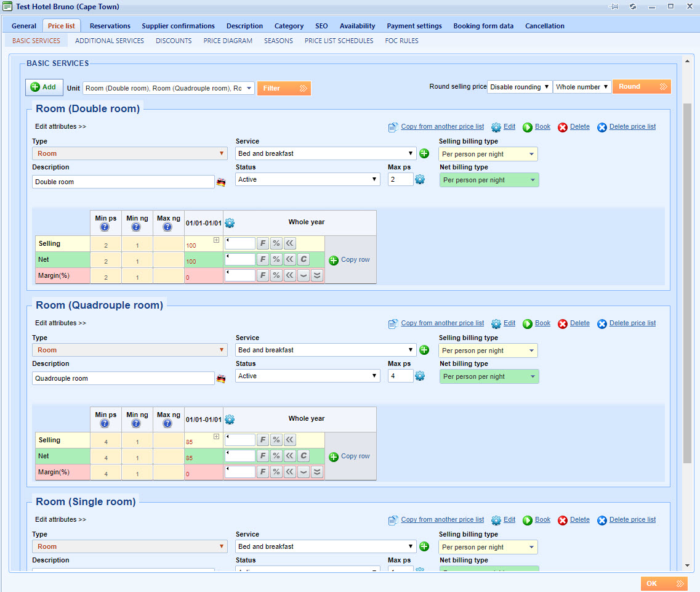Viewport: 700px width, 592px height.
Task: Open Status dropdown in Quadrouple room section
Action: [x=308, y=376]
